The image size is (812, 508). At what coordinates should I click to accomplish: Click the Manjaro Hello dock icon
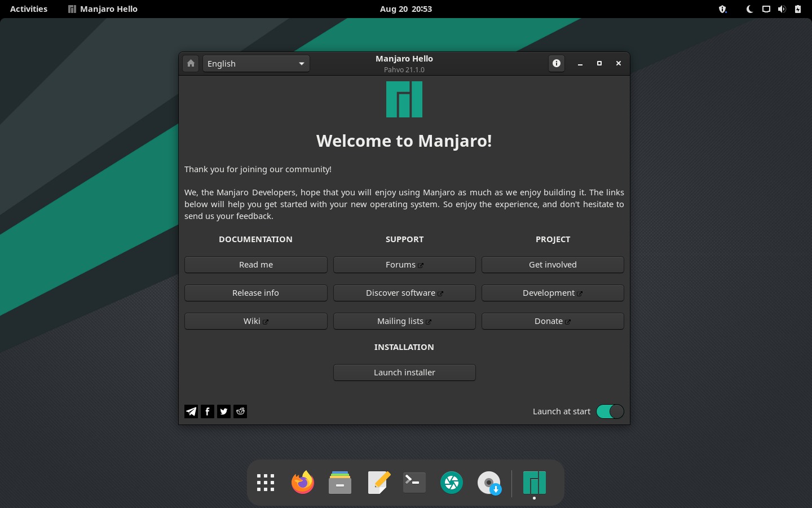pos(535,483)
